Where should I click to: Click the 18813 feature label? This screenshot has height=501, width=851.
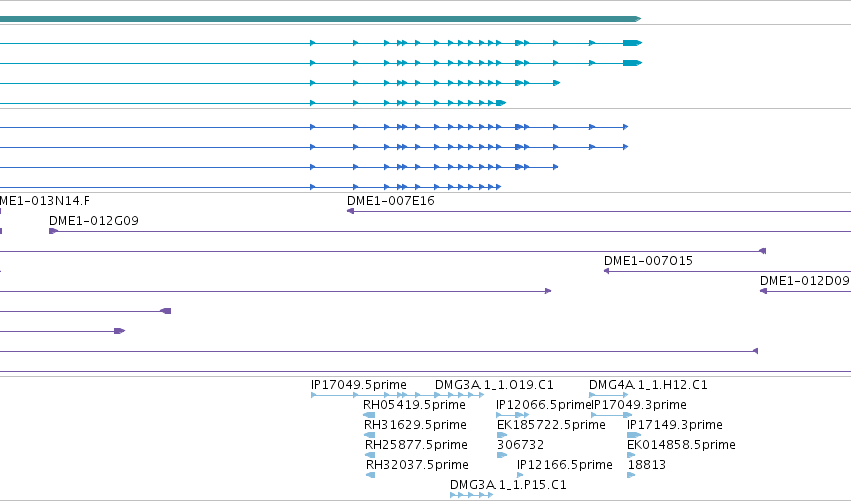[x=646, y=465]
